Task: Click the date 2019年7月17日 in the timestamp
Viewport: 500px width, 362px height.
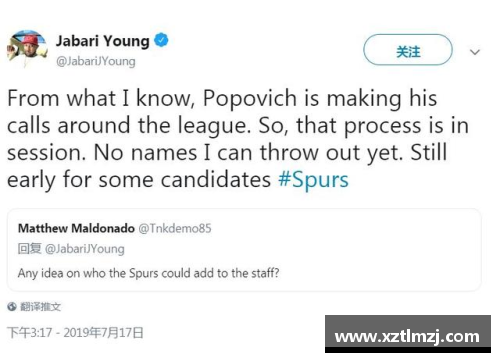Action: coord(104,333)
